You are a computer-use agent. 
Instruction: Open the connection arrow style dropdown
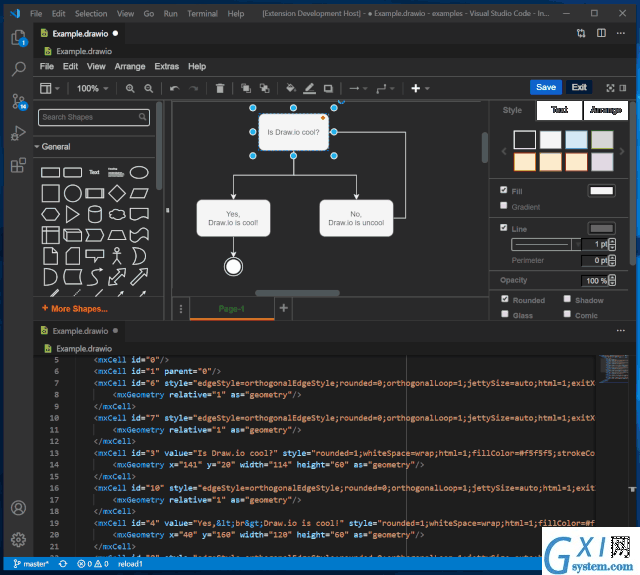click(358, 88)
